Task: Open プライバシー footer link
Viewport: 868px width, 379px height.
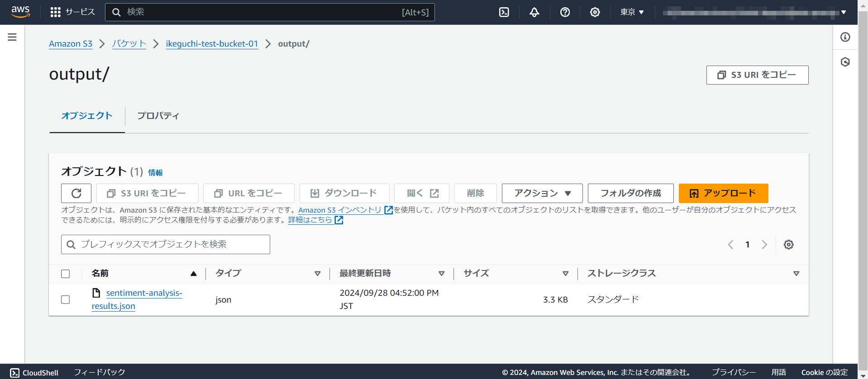Action: click(734, 373)
